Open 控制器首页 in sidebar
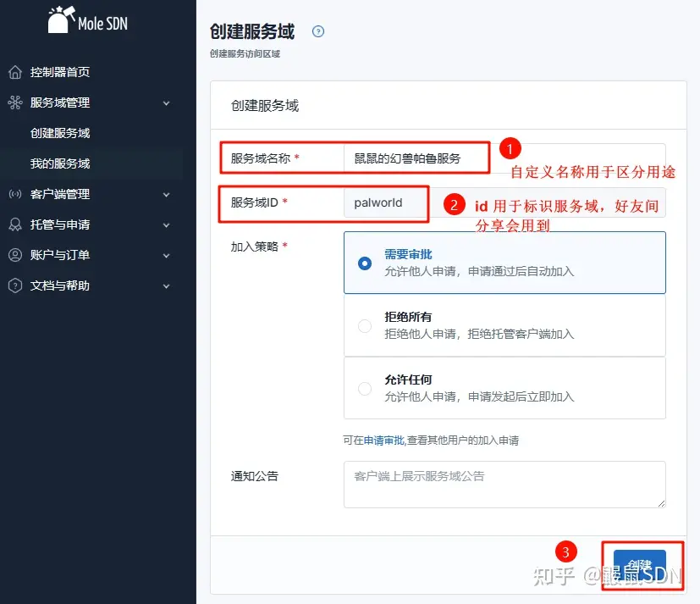 pyautogui.click(x=60, y=72)
